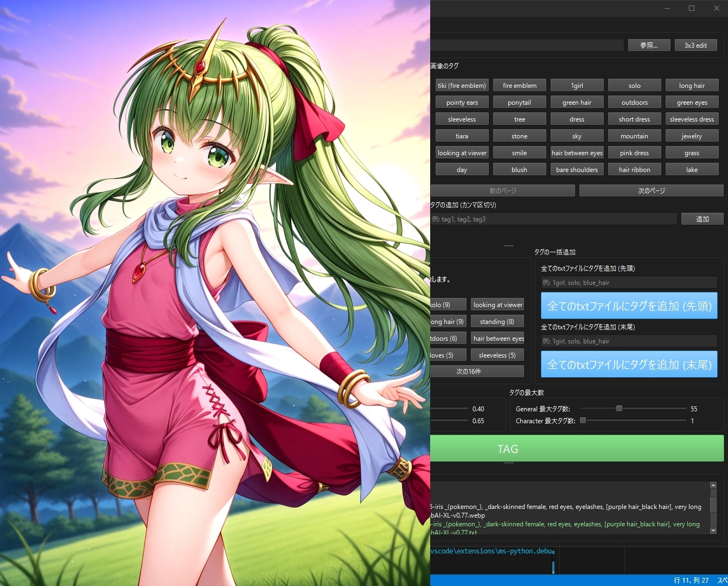Select the 'smile' tag
728x586 pixels.
519,153
